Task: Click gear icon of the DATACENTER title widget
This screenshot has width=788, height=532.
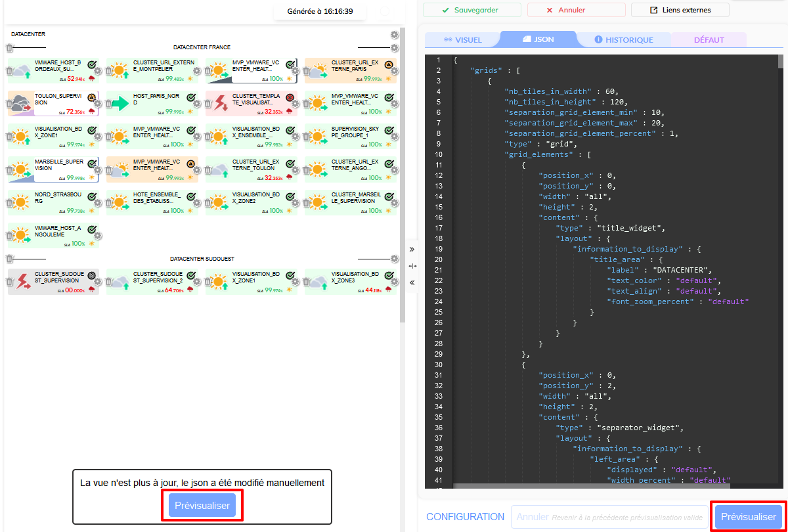Action: (x=395, y=34)
